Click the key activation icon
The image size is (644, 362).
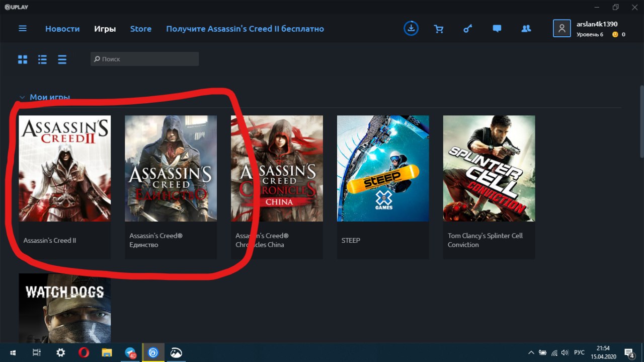[468, 29]
